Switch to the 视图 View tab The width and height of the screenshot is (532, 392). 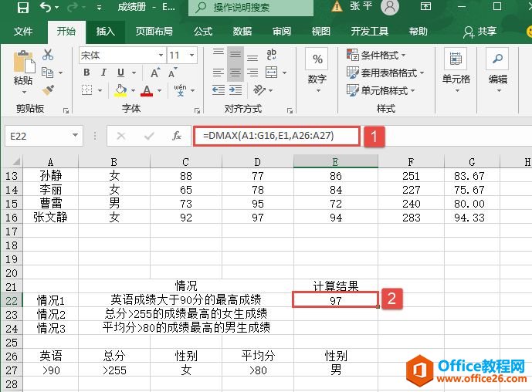tap(321, 32)
